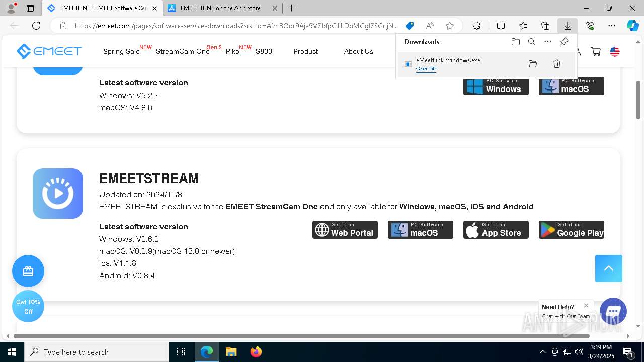Open Browser essentials icon
Image resolution: width=644 pixels, height=362 pixels.
pyautogui.click(x=590, y=26)
